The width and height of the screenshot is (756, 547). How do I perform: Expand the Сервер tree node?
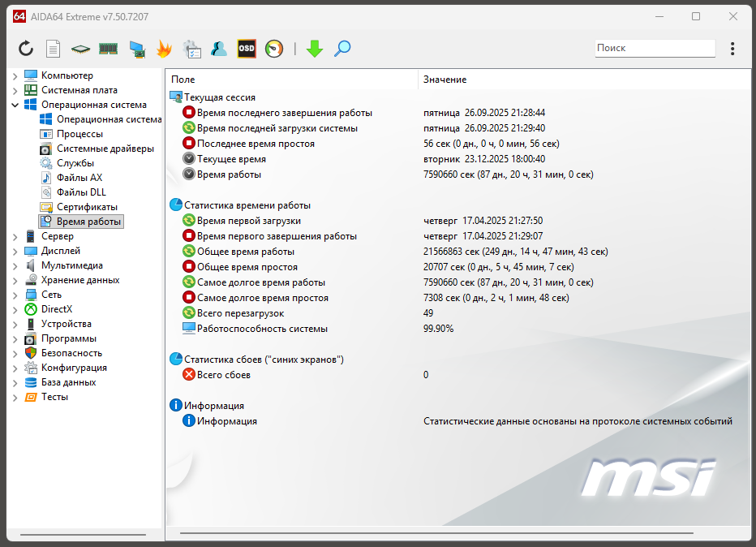click(x=15, y=236)
